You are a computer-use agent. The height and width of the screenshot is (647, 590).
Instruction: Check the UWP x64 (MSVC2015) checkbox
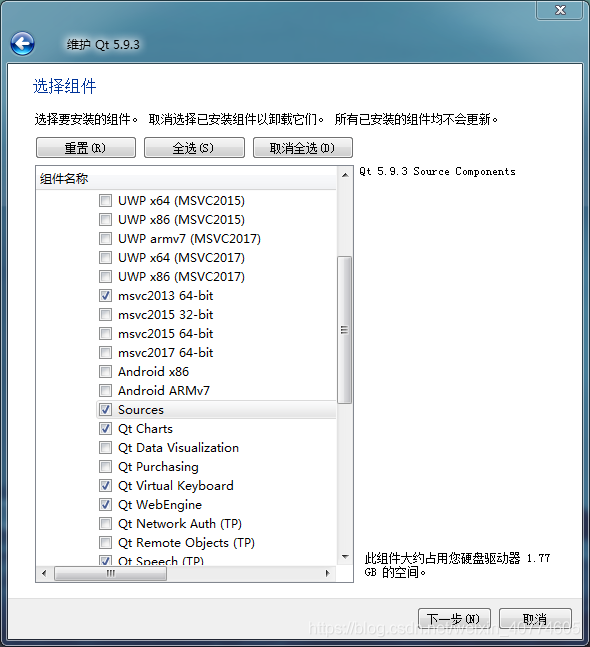coord(106,201)
